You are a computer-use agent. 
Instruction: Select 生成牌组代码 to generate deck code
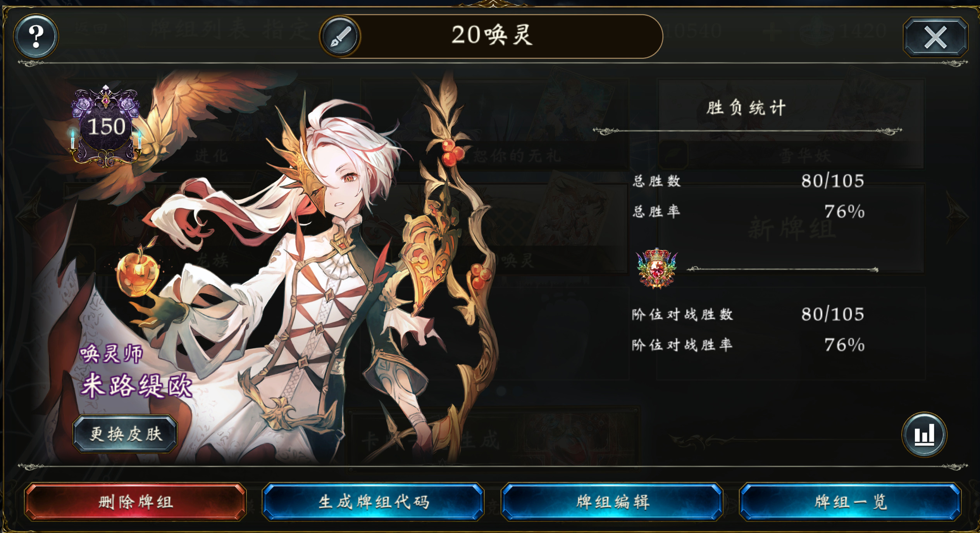click(x=373, y=502)
